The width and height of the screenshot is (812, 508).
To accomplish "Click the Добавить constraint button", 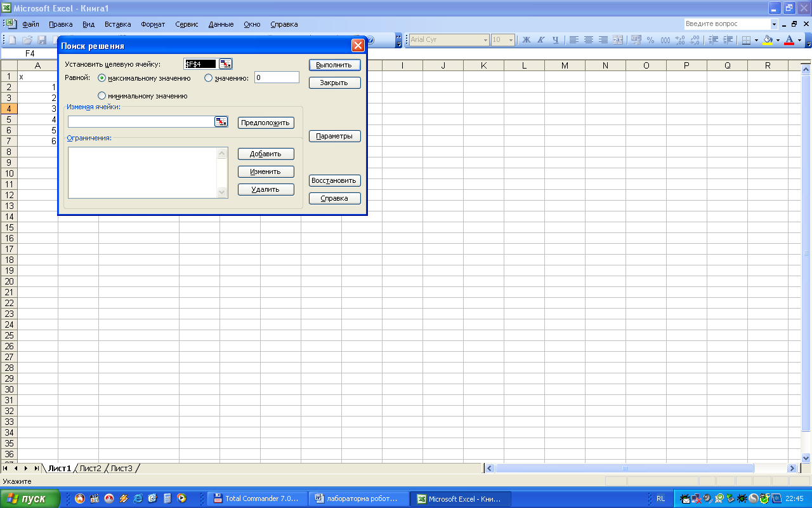I will pos(266,154).
